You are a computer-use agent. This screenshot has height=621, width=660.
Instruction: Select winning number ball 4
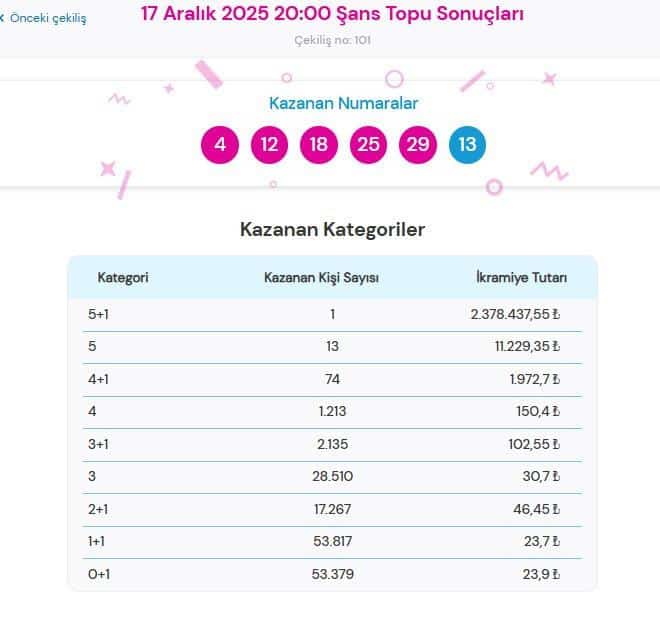[220, 145]
